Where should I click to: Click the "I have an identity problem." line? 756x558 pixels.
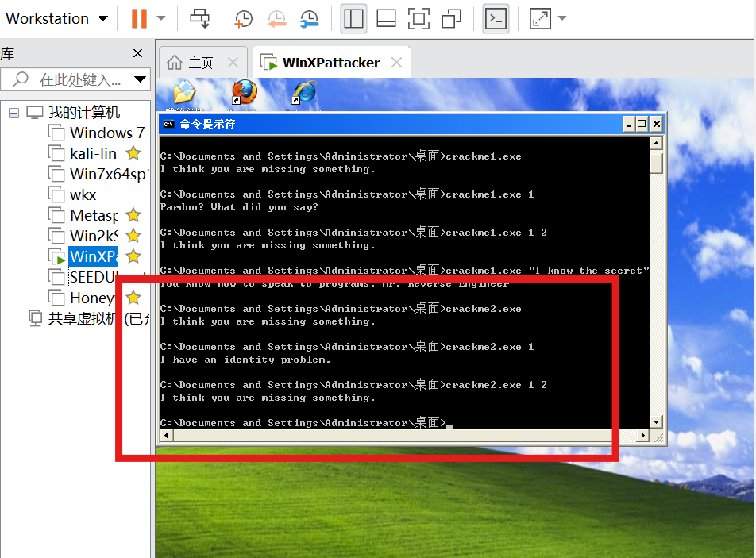[x=245, y=360]
